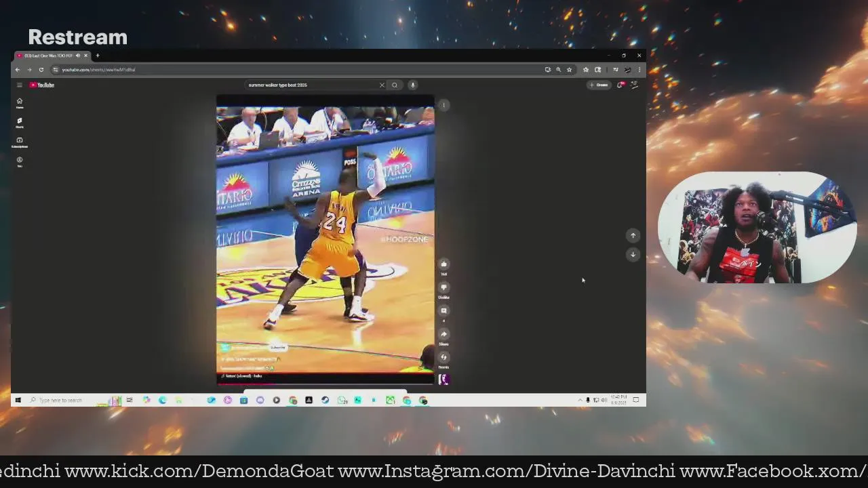Open Windows notification center icon
The image size is (868, 488).
click(636, 401)
